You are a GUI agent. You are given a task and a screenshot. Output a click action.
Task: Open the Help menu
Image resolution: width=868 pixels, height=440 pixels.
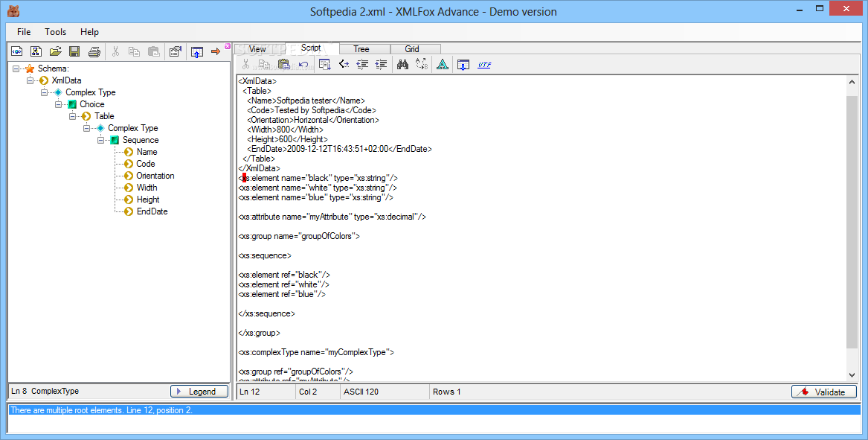[x=89, y=31]
